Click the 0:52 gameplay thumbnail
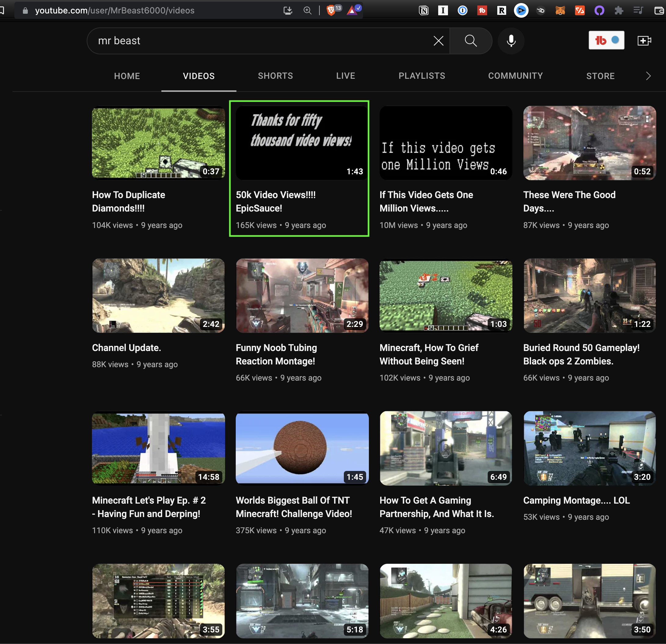 (x=590, y=143)
